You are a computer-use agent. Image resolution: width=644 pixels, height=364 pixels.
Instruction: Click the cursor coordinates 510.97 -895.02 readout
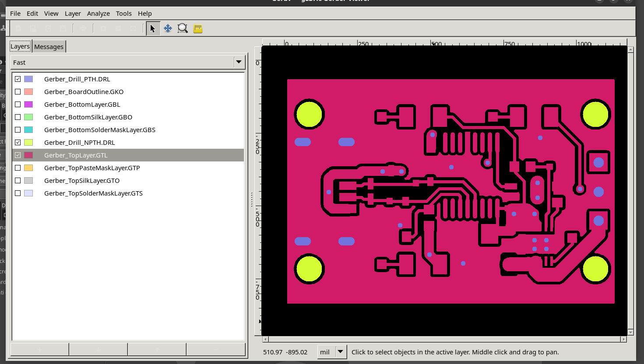(x=285, y=352)
